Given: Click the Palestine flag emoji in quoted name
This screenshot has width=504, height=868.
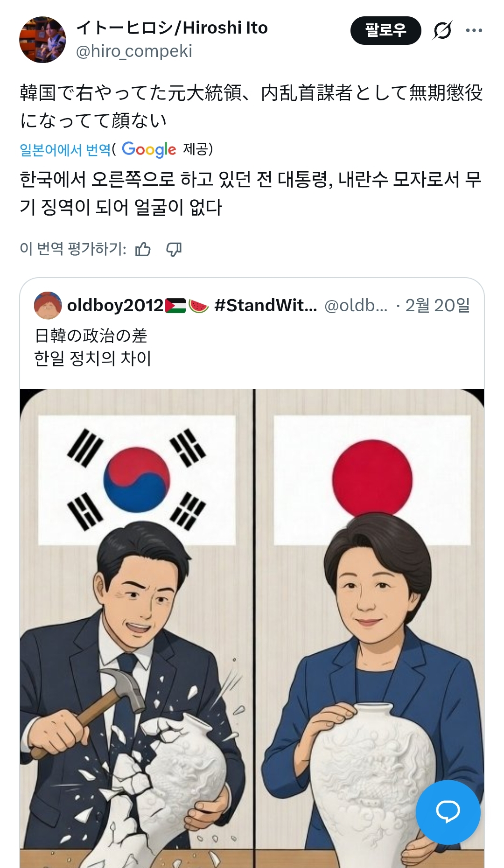Looking at the screenshot, I should (175, 306).
